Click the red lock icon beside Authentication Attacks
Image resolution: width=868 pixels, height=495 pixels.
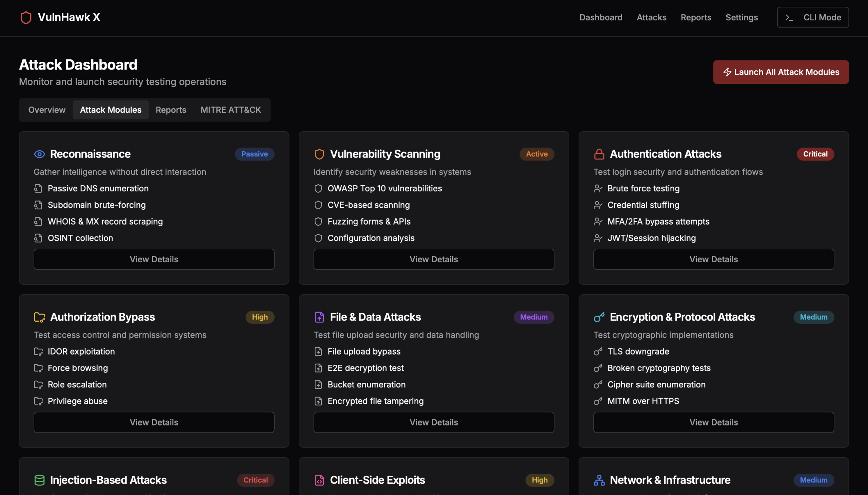599,154
